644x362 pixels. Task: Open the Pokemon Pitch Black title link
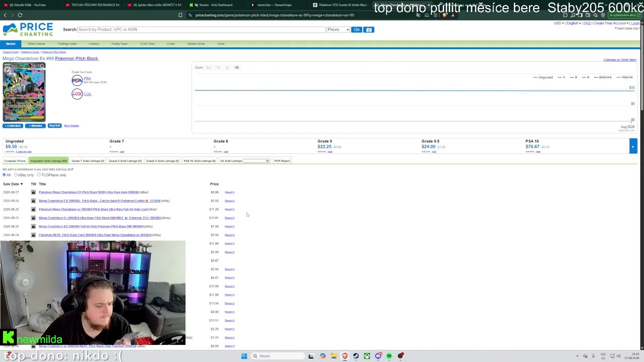pos(76,59)
